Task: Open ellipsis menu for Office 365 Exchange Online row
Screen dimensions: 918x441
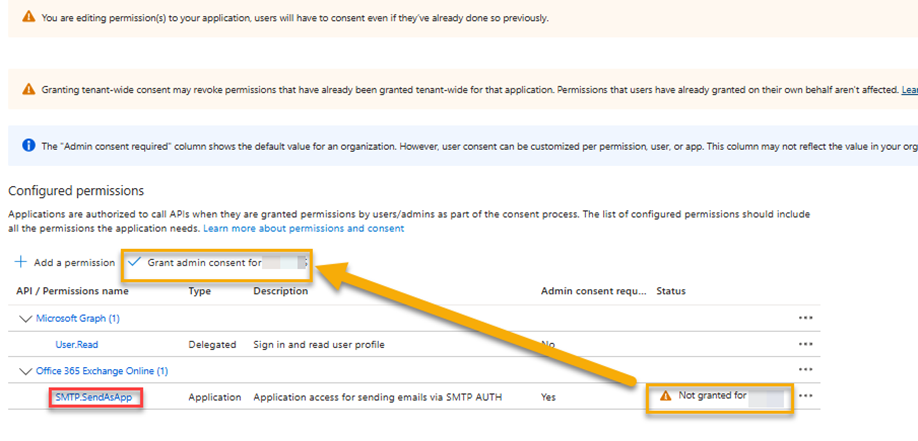Action: click(806, 370)
